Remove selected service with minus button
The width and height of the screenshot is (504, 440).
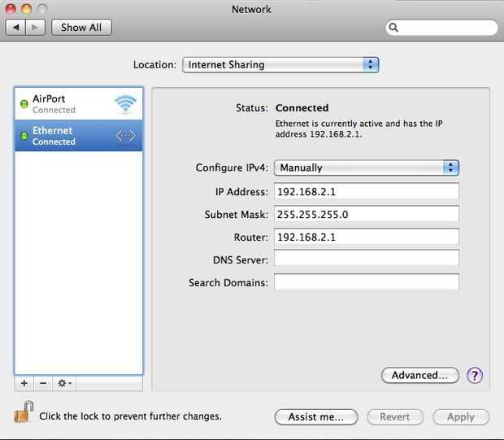click(43, 383)
